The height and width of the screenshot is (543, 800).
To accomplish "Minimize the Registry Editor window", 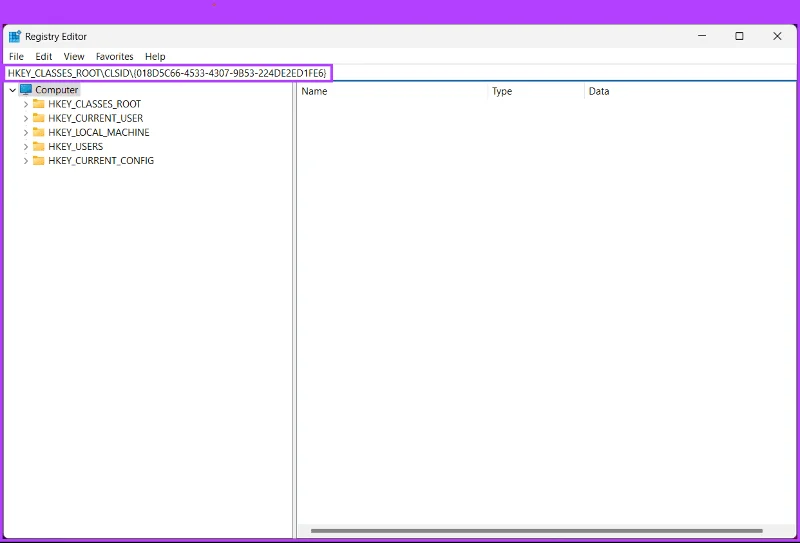I will click(702, 36).
